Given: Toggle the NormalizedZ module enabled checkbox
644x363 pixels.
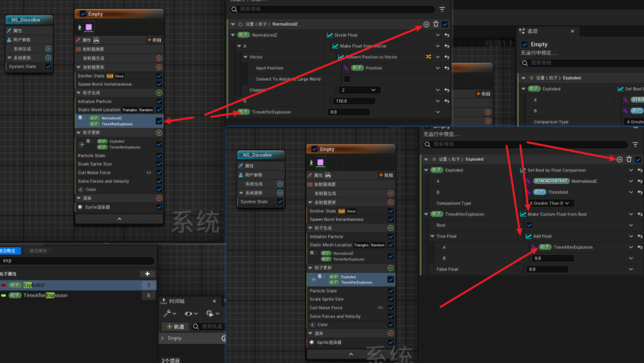Looking at the screenshot, I should 445,24.
